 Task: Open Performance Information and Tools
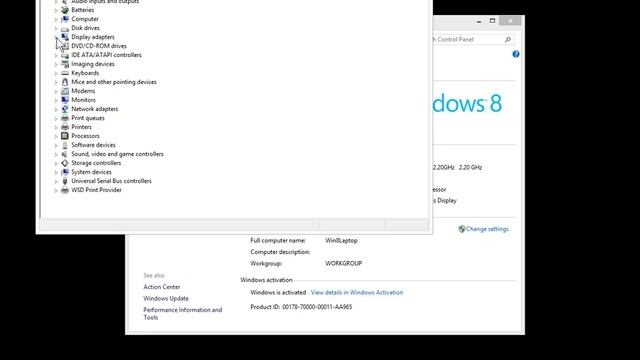183,313
